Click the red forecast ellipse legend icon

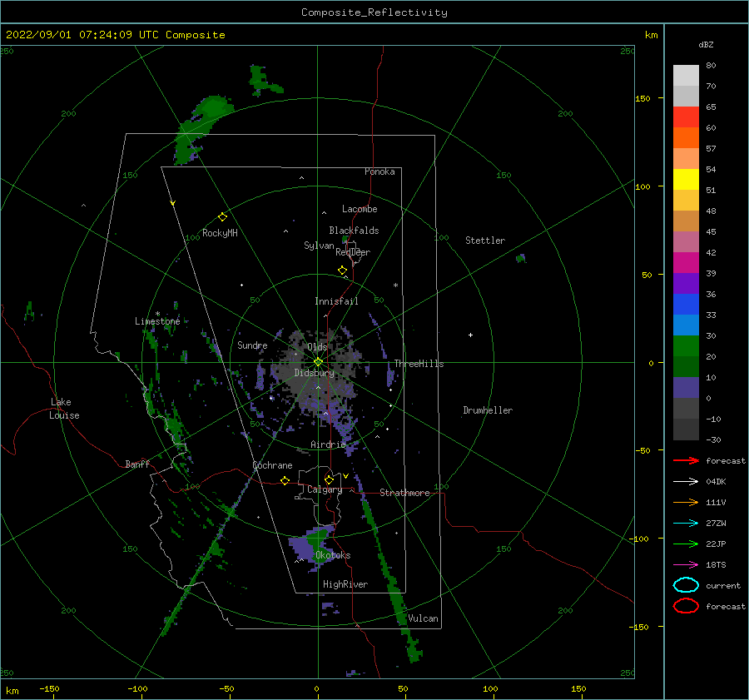686,606
